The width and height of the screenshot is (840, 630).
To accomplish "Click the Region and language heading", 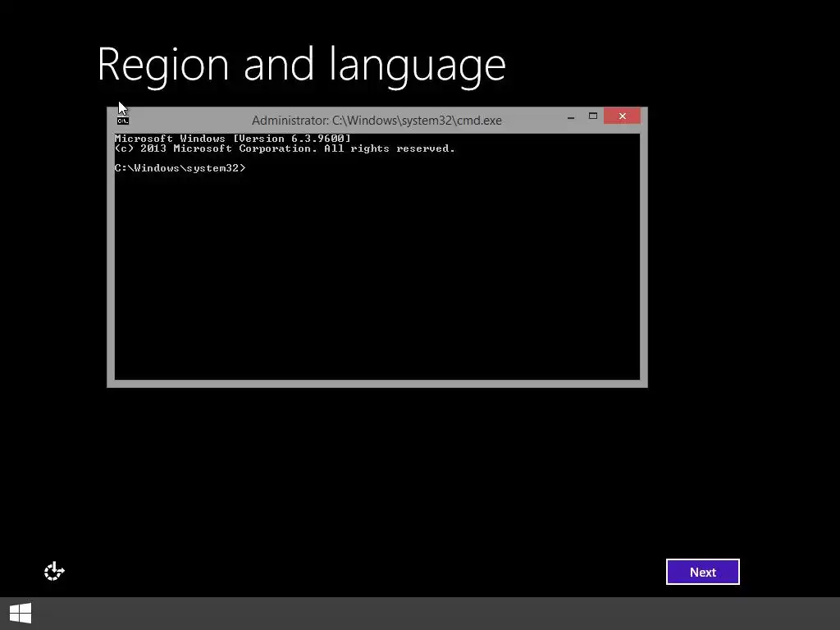I will coord(302,66).
